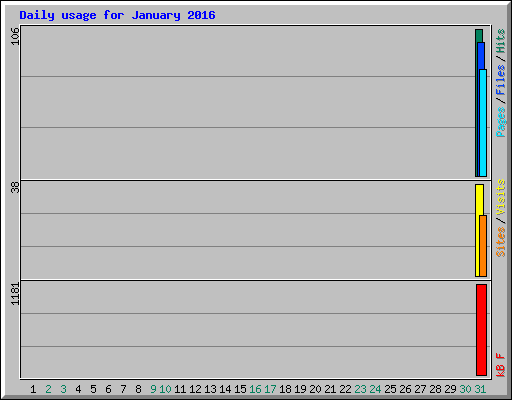Click day 22 on the x-axis

[x=345, y=389]
